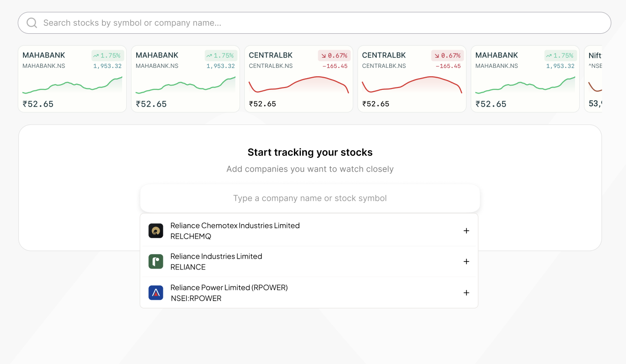Select the second CENTRALBK card
This screenshot has width=626, height=364.
412,79
